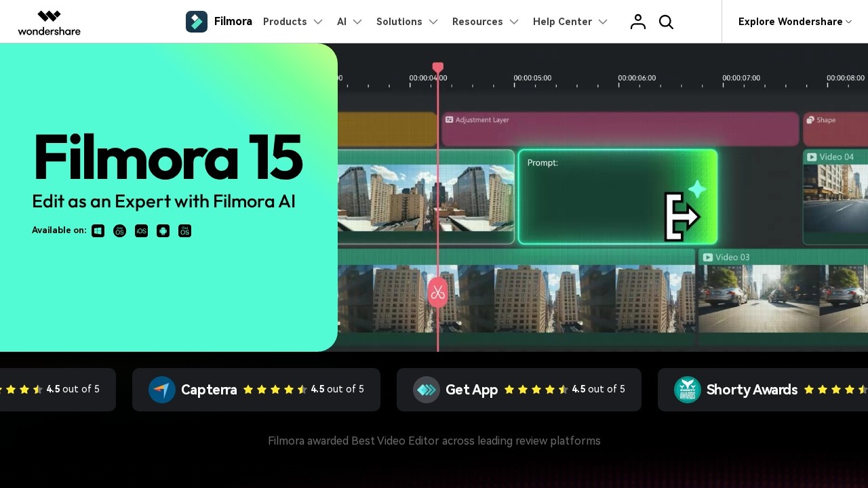The height and width of the screenshot is (488, 868).
Task: Select the Windows platform icon
Action: (x=98, y=231)
